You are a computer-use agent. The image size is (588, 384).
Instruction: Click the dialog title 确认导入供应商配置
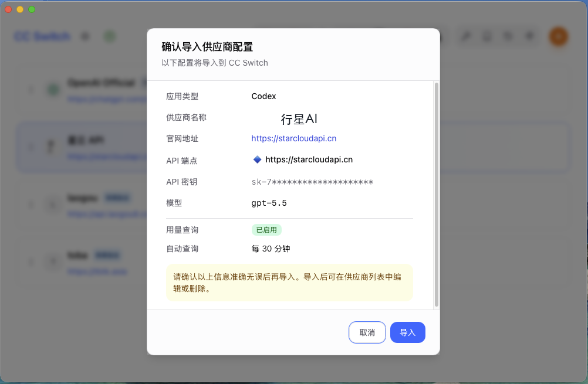point(207,47)
